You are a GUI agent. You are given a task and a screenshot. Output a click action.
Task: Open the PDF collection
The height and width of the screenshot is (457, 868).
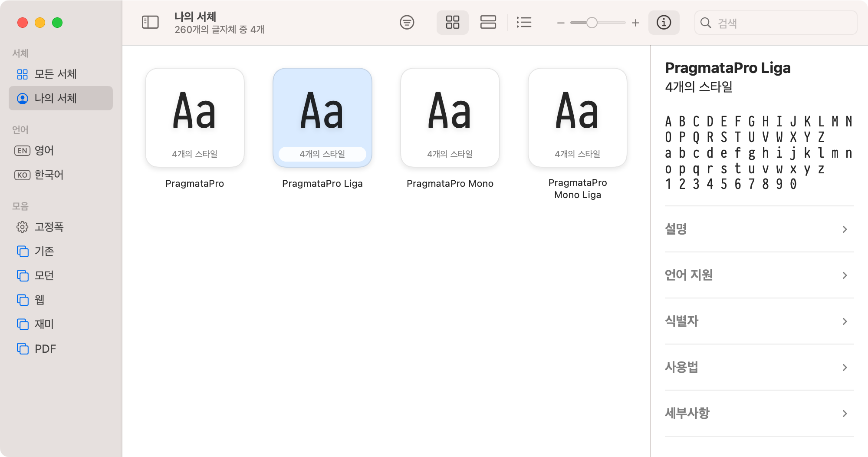pyautogui.click(x=61, y=348)
